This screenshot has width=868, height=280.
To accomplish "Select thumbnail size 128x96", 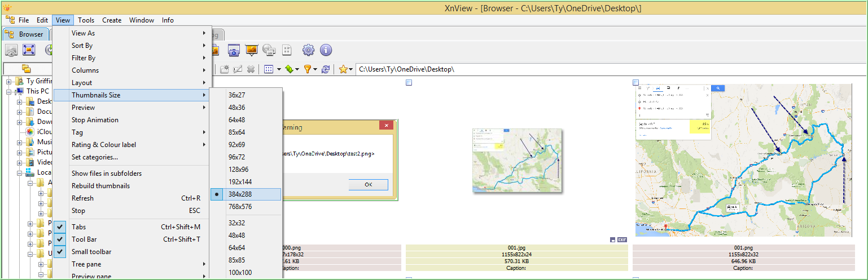I will click(246, 170).
